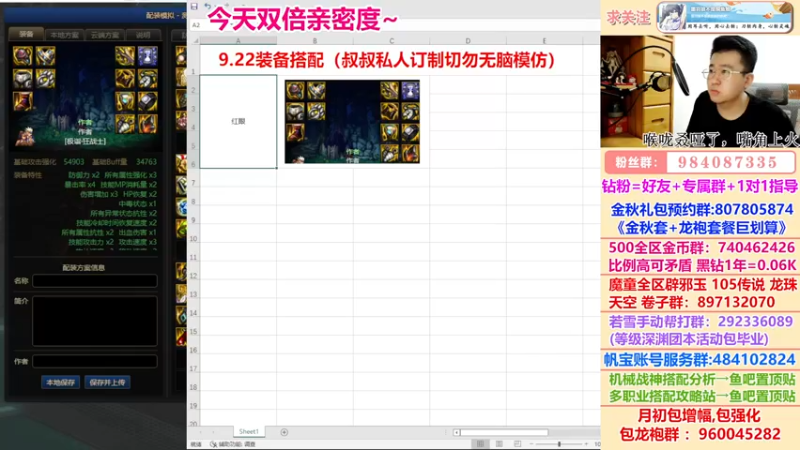800x450 pixels.
Task: Click the 粉丝群 number 984087335
Action: [728, 163]
